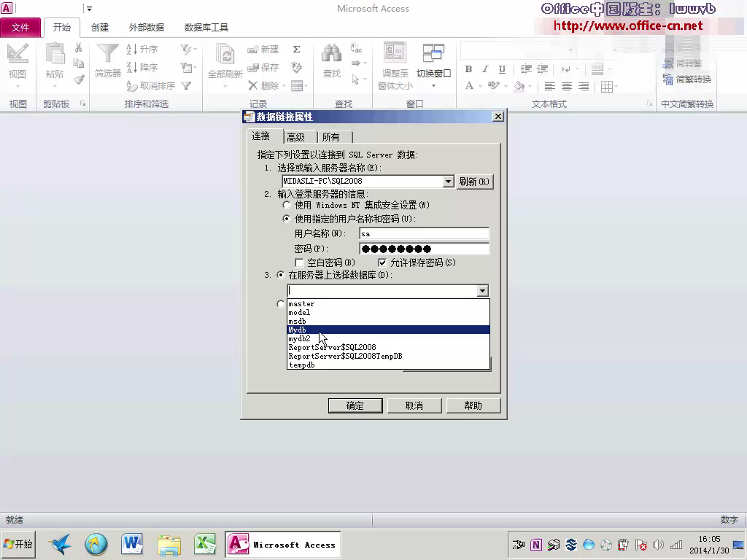This screenshot has width=747, height=560.
Task: Switch to the 外部数据 tab
Action: [x=146, y=28]
